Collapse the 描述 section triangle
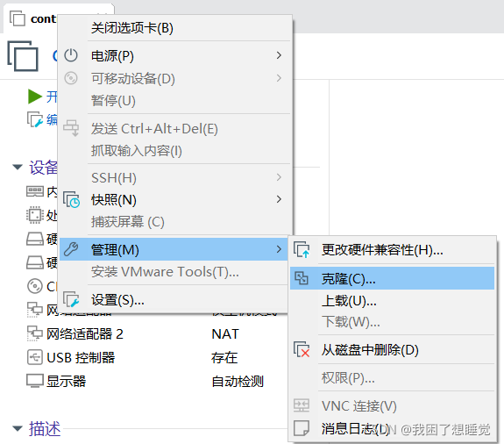The height and width of the screenshot is (444, 504). [x=18, y=428]
